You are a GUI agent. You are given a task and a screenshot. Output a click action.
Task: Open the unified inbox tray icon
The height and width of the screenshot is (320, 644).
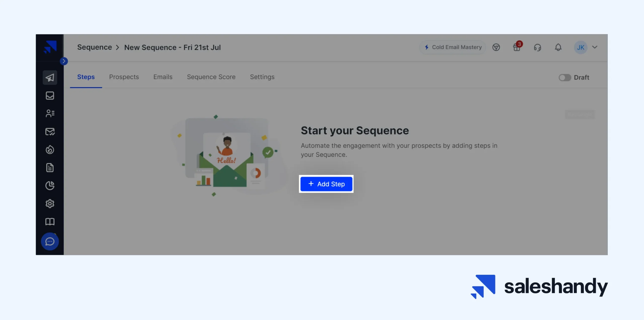[x=50, y=96]
